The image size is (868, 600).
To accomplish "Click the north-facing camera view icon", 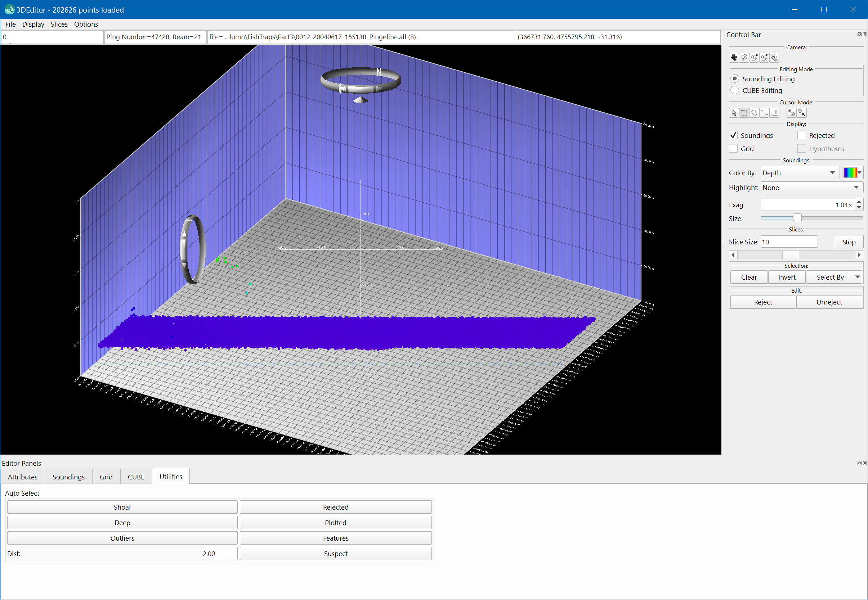I will [x=755, y=58].
